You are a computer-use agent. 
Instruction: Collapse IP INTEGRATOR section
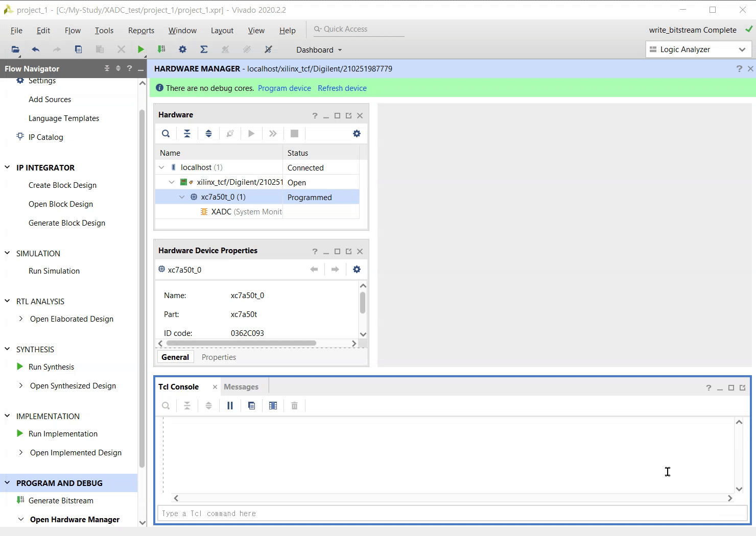click(x=7, y=167)
